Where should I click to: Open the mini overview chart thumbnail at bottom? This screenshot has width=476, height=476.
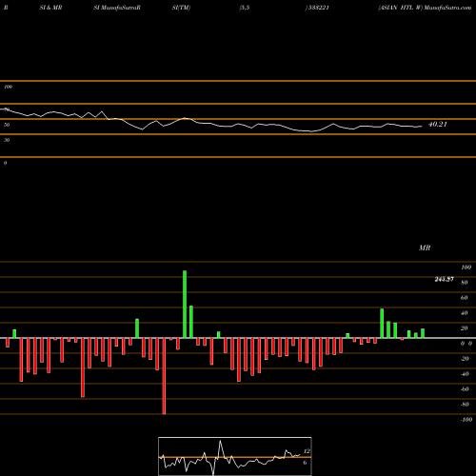(235, 456)
